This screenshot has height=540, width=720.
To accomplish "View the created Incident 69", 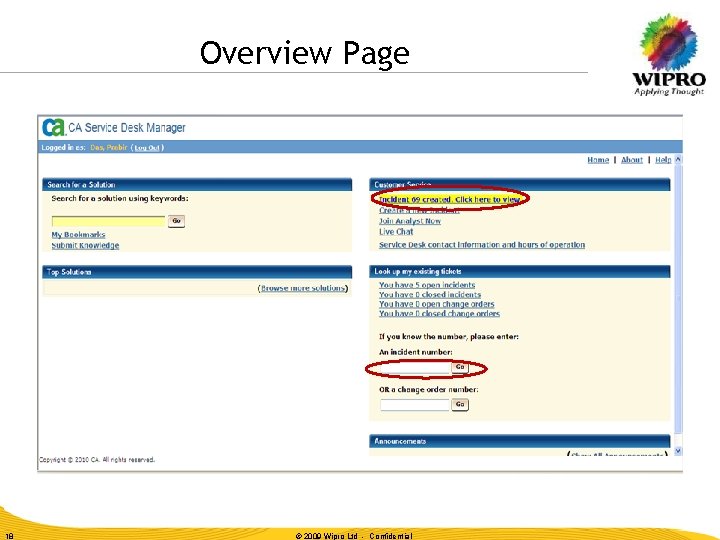I will (x=449, y=199).
